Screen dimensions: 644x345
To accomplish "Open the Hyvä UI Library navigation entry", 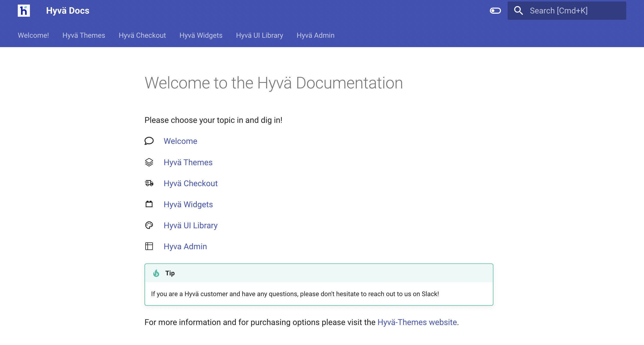I will 260,35.
